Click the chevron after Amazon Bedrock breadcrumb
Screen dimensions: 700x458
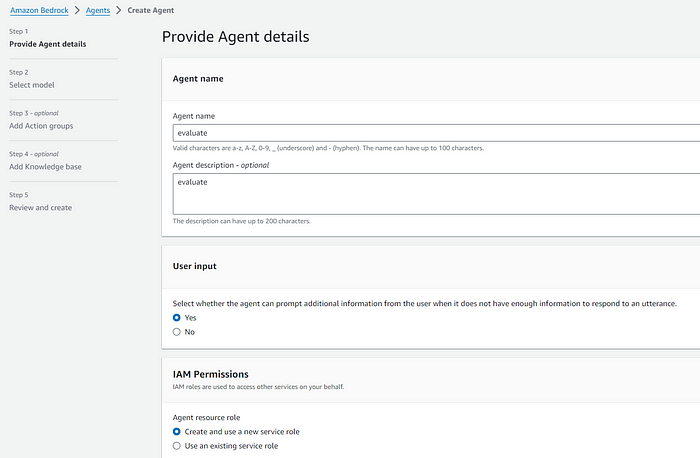[x=77, y=10]
